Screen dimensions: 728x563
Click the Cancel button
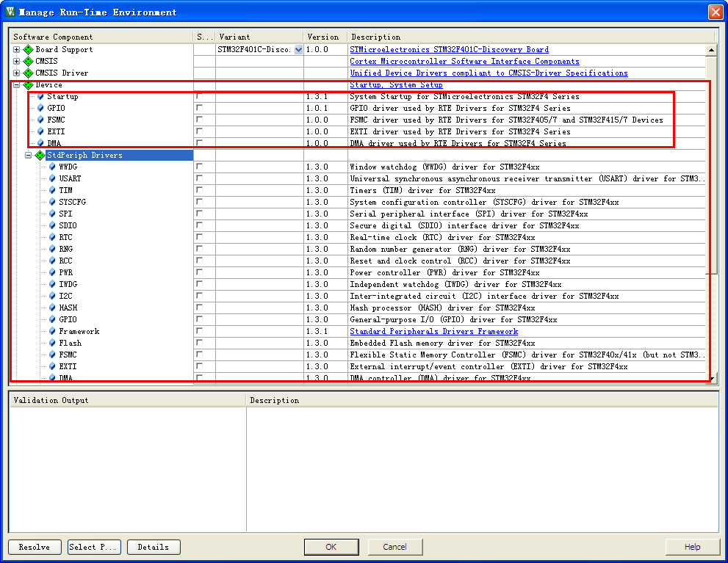[x=395, y=548]
